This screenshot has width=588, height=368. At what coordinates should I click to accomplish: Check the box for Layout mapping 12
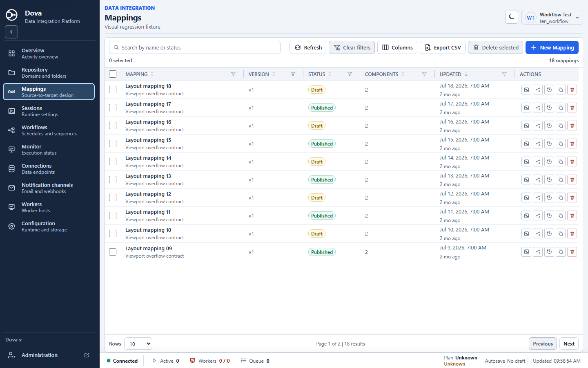pos(113,197)
